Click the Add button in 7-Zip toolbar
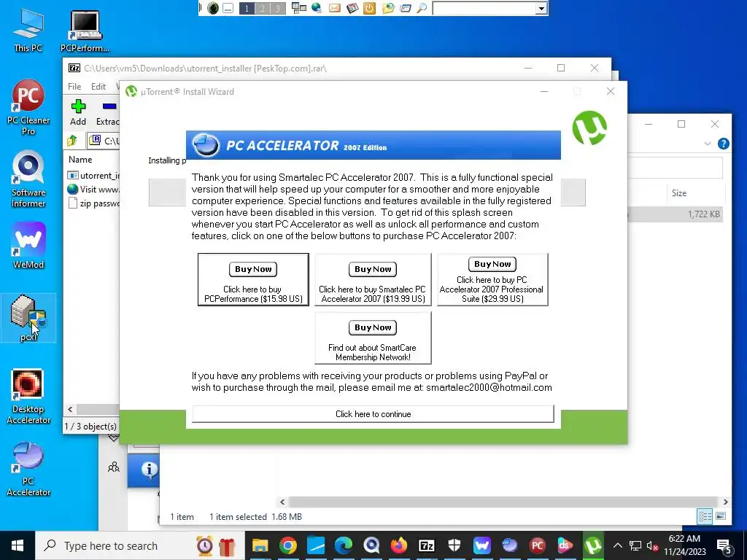Image resolution: width=747 pixels, height=560 pixels. [x=78, y=112]
